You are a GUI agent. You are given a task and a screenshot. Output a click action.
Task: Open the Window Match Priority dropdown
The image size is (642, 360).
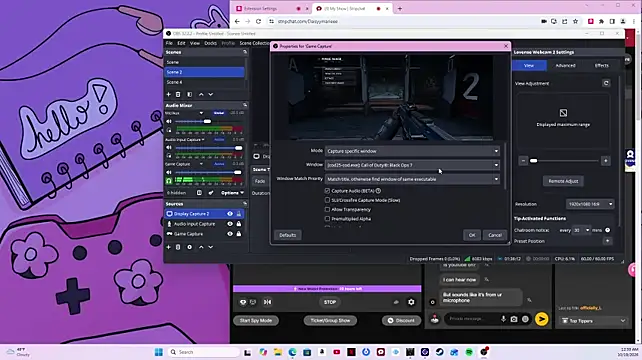pyautogui.click(x=413, y=179)
